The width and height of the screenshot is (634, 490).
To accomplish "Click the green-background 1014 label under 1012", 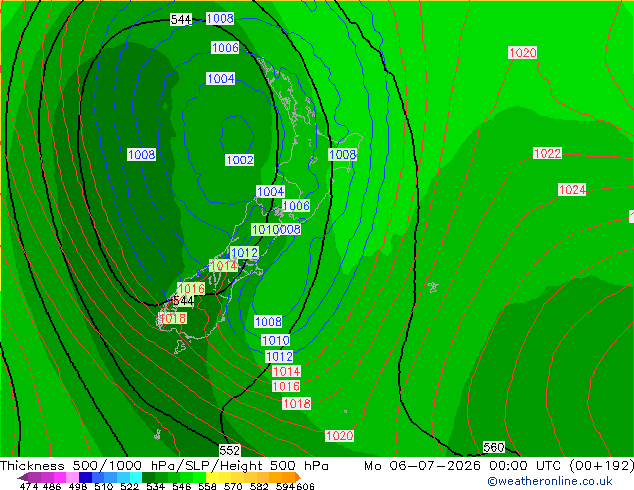I will click(x=223, y=266).
